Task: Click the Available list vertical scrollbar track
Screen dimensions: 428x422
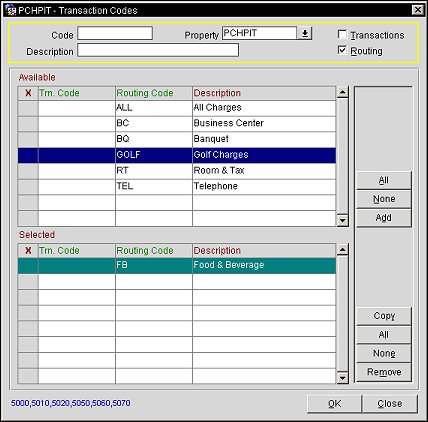Action: pyautogui.click(x=343, y=156)
